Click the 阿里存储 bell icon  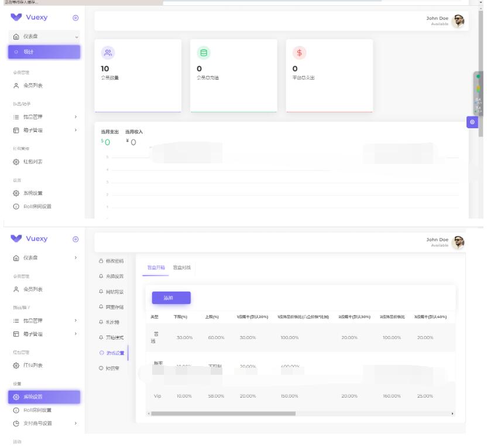click(101, 307)
